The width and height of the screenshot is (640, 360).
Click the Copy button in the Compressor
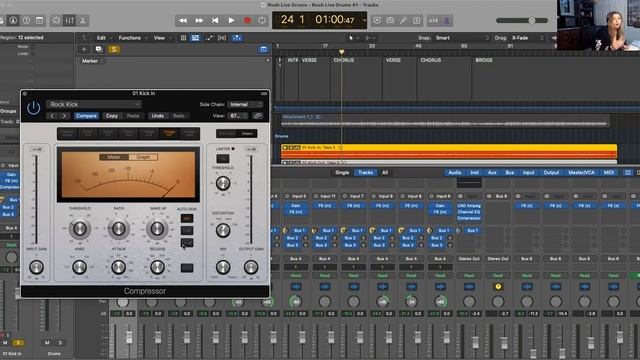[x=112, y=116]
